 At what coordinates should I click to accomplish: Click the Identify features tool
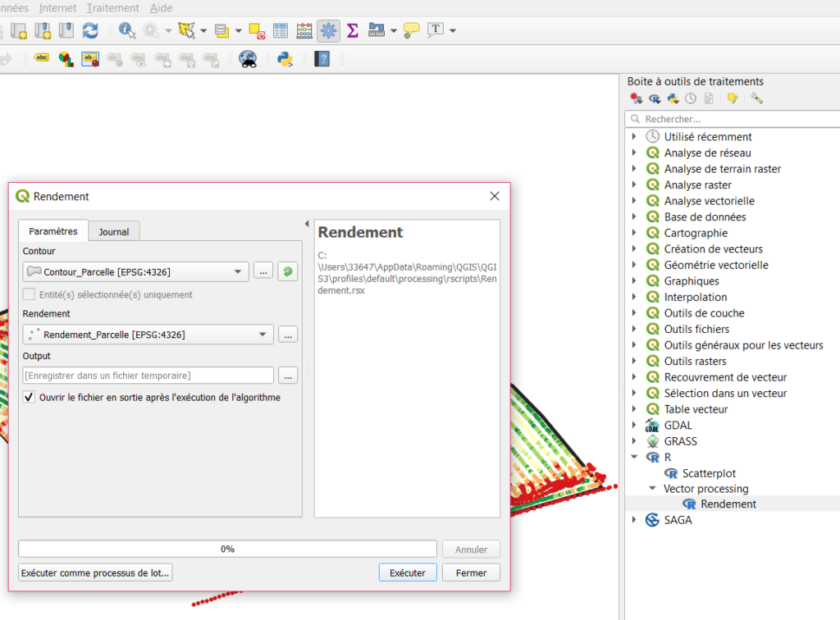126,30
